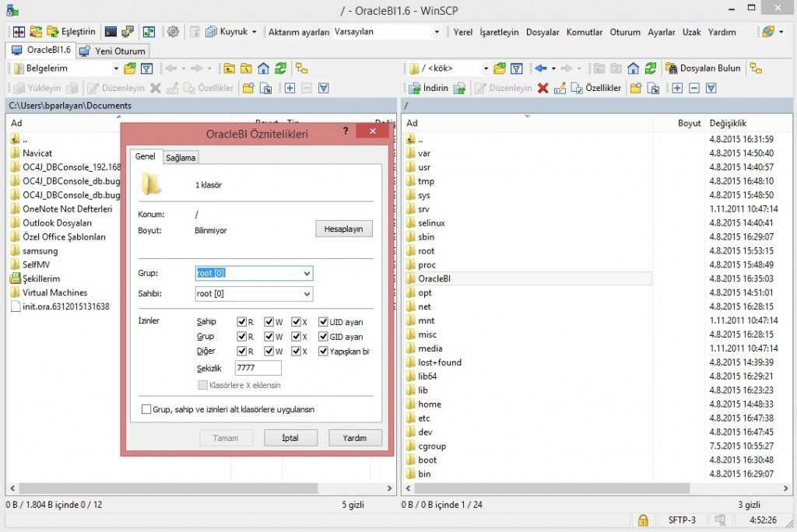The width and height of the screenshot is (797, 532).
Task: Click İptal button
Action: click(x=290, y=437)
